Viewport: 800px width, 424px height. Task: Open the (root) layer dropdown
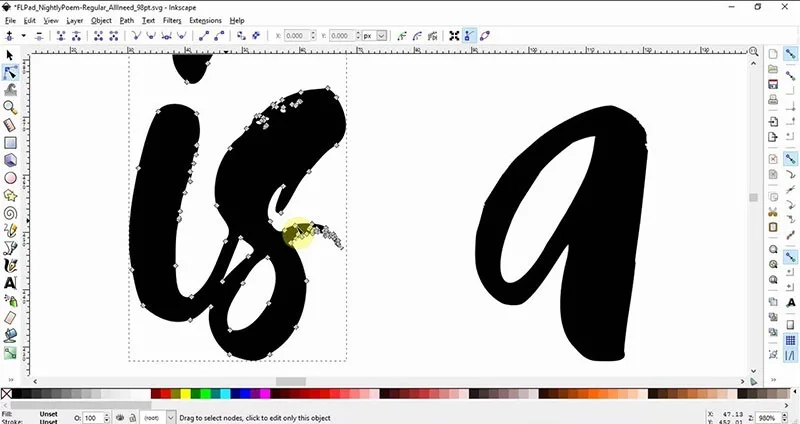[170, 417]
